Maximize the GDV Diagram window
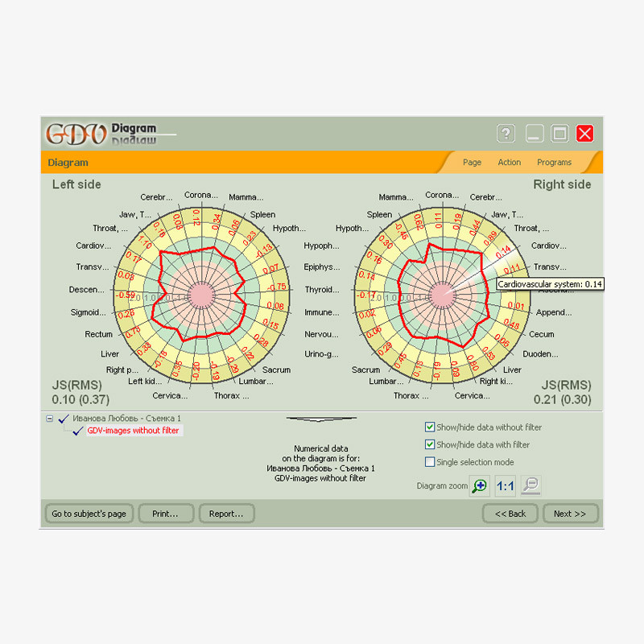 click(x=559, y=134)
